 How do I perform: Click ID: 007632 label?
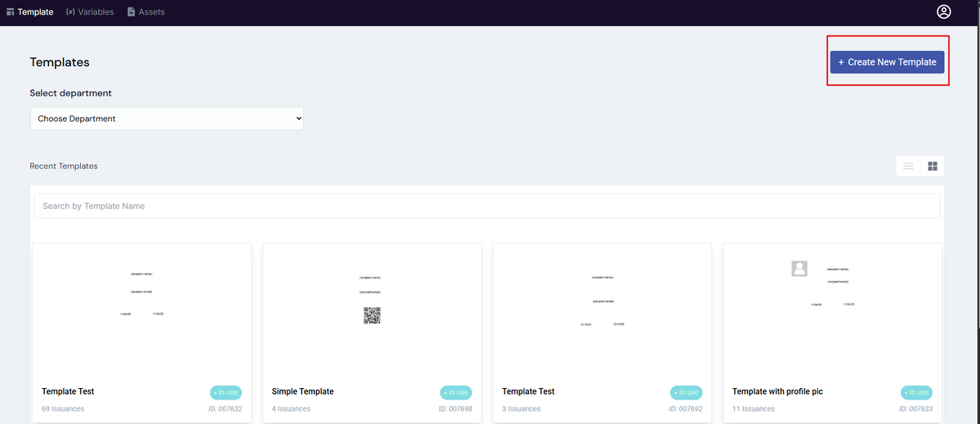tap(224, 408)
